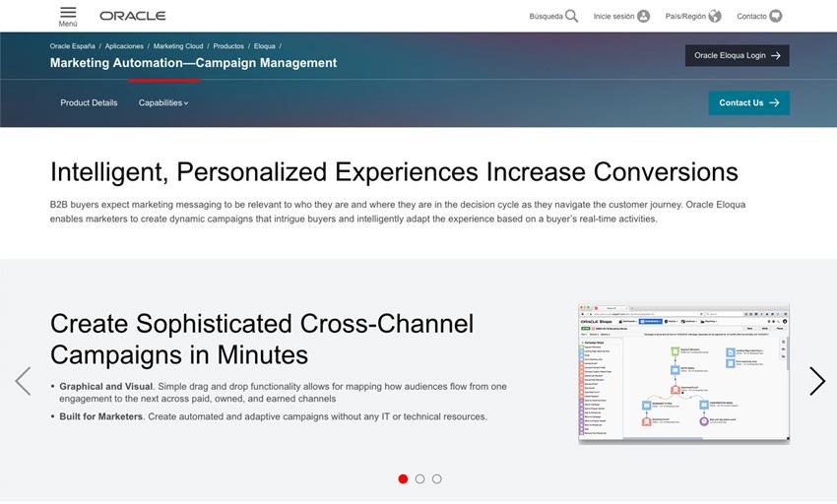Open the País/Región globe icon
Image resolution: width=837 pixels, height=504 pixels.
(x=715, y=16)
